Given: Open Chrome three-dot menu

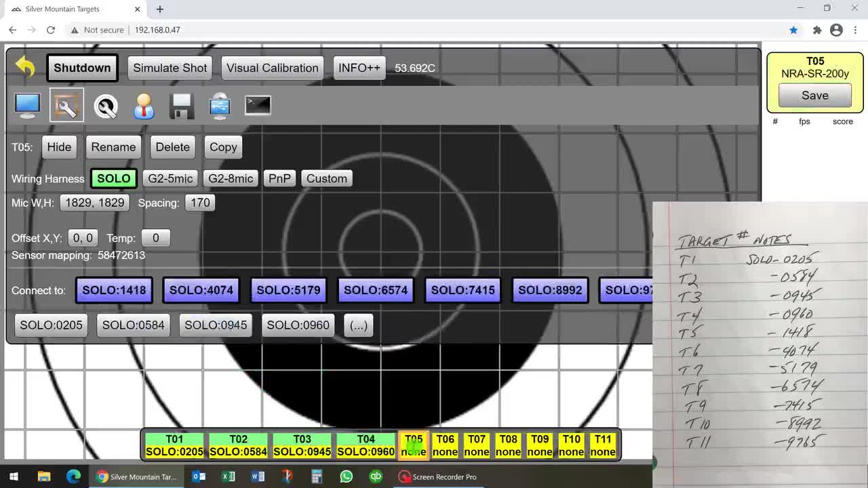Looking at the screenshot, I should tap(855, 30).
